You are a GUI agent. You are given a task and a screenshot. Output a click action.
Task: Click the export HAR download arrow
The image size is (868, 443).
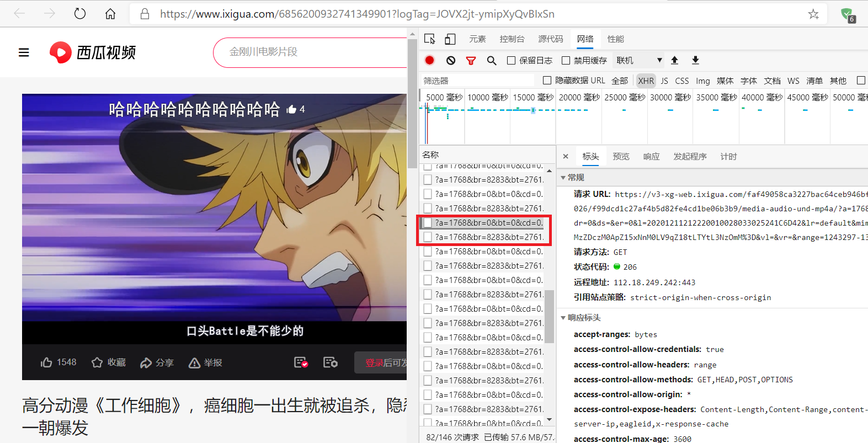tap(695, 60)
